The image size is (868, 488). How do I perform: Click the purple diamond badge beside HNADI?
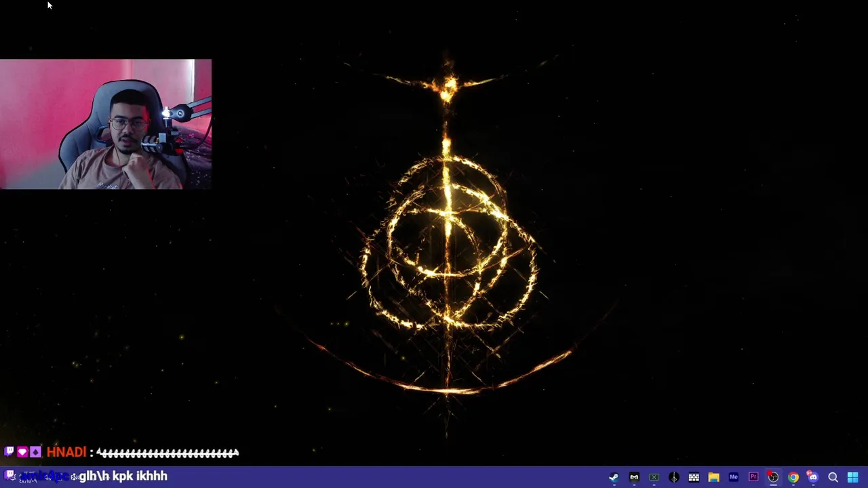[35, 451]
